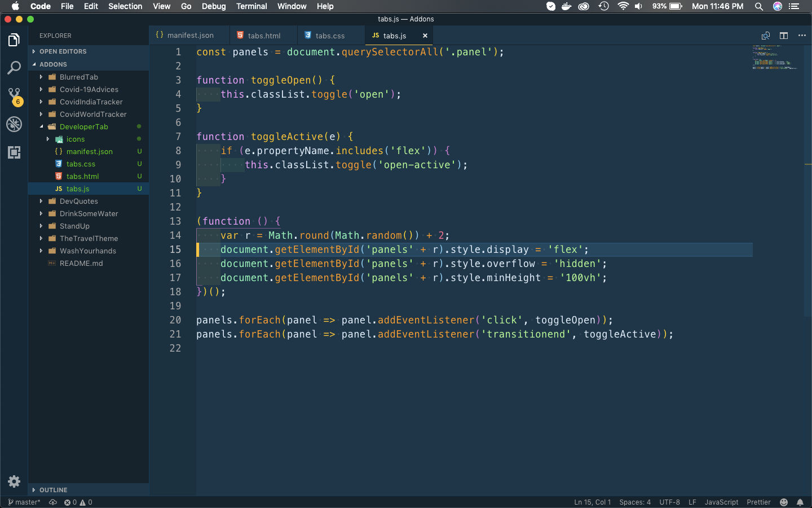Viewport: 812px width, 508px height.
Task: Expand the OPEN EDITORS section
Action: pyautogui.click(x=89, y=51)
